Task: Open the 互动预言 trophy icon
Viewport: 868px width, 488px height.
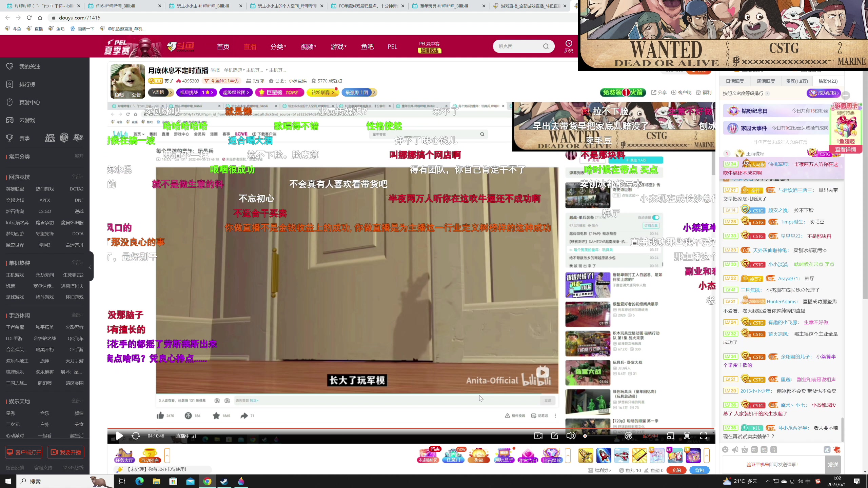Action: (150, 455)
